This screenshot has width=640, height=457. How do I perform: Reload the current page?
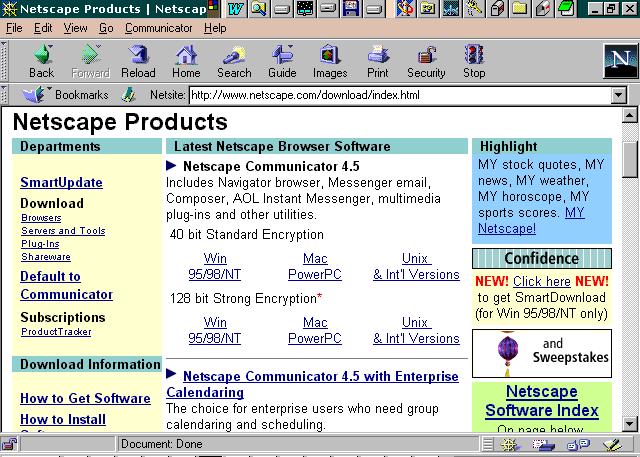(138, 61)
